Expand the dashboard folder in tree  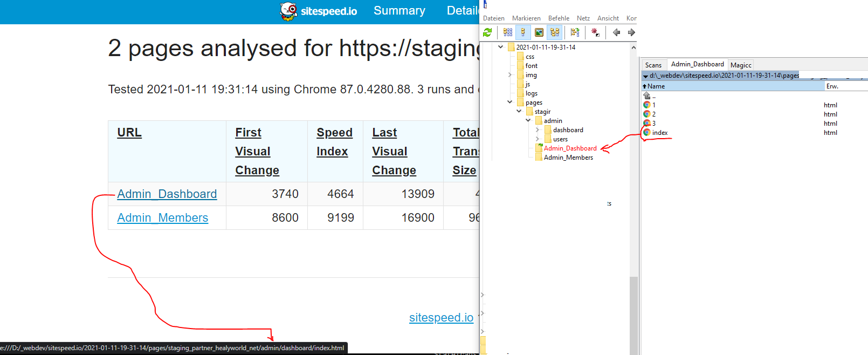click(538, 130)
